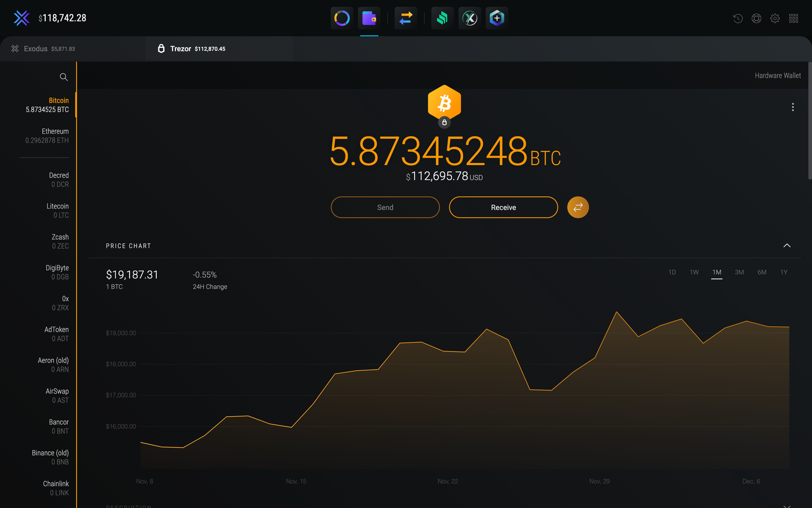This screenshot has height=508, width=812.
Task: Click the $112,695.78 USD value
Action: pos(444,176)
